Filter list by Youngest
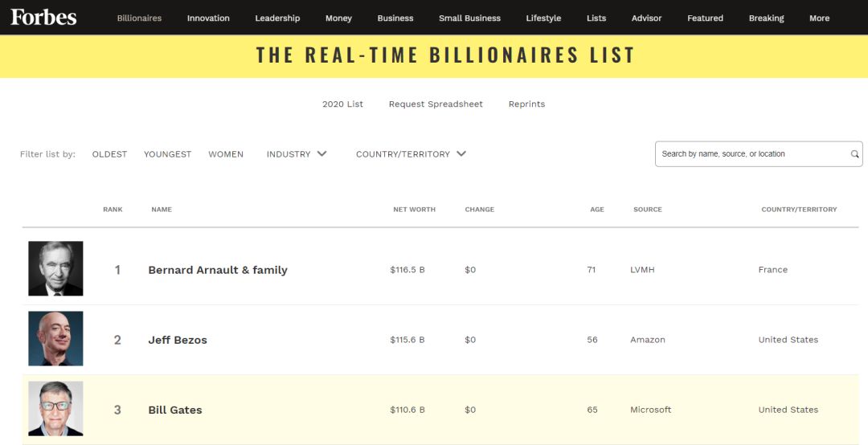The width and height of the screenshot is (868, 445). (x=167, y=154)
